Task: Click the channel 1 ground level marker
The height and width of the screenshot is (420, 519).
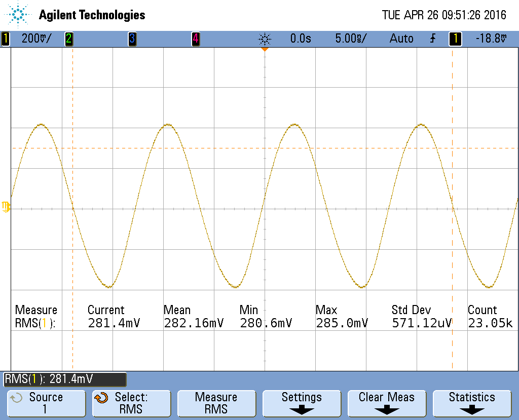Action: (x=6, y=207)
